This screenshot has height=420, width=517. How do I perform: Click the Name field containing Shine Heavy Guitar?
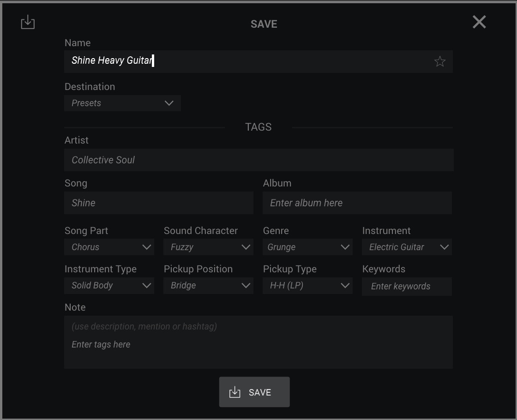pyautogui.click(x=258, y=61)
